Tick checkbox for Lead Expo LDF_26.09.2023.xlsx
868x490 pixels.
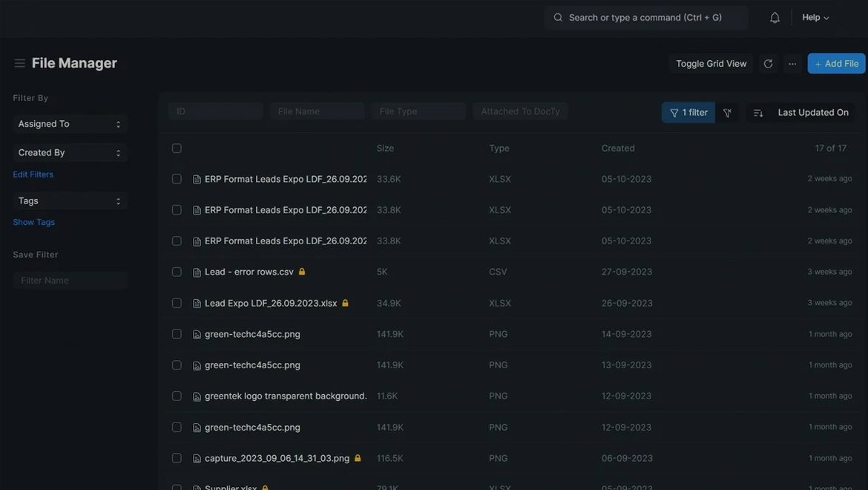[177, 303]
